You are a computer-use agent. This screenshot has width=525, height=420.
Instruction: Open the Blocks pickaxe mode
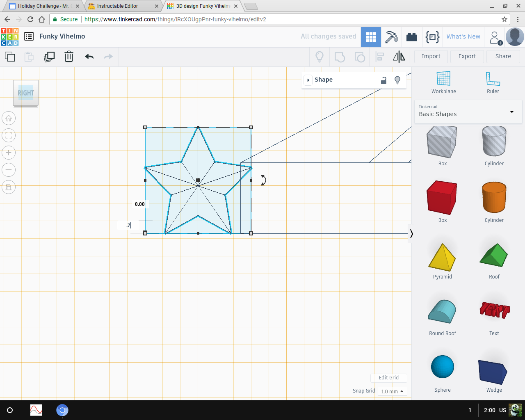click(391, 37)
